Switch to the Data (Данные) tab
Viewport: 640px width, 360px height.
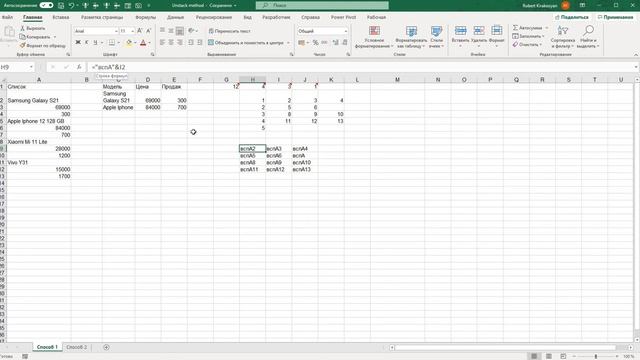(x=176, y=17)
